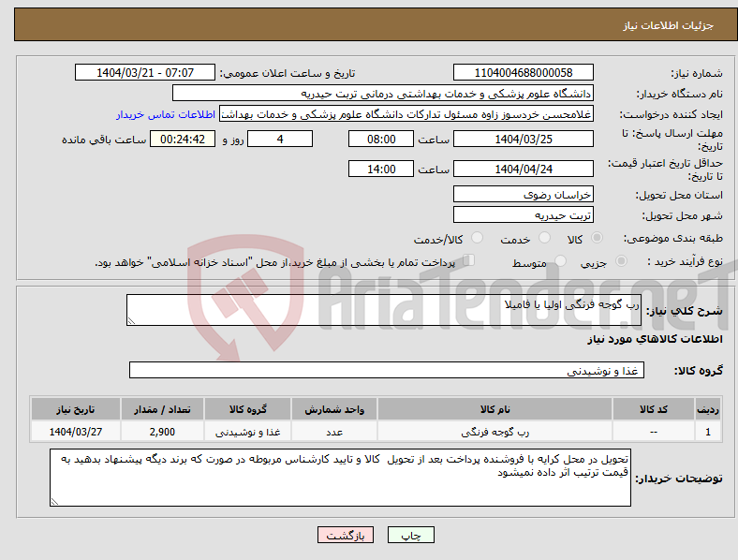The image size is (738, 560).
Task: Click the unit cell عدد
Action: (334, 432)
